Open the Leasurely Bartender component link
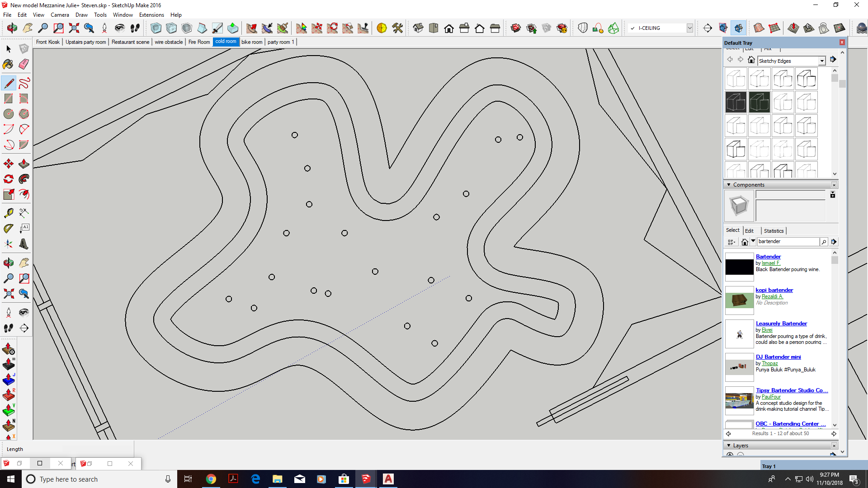Screen dimensions: 868x488 (x=781, y=324)
